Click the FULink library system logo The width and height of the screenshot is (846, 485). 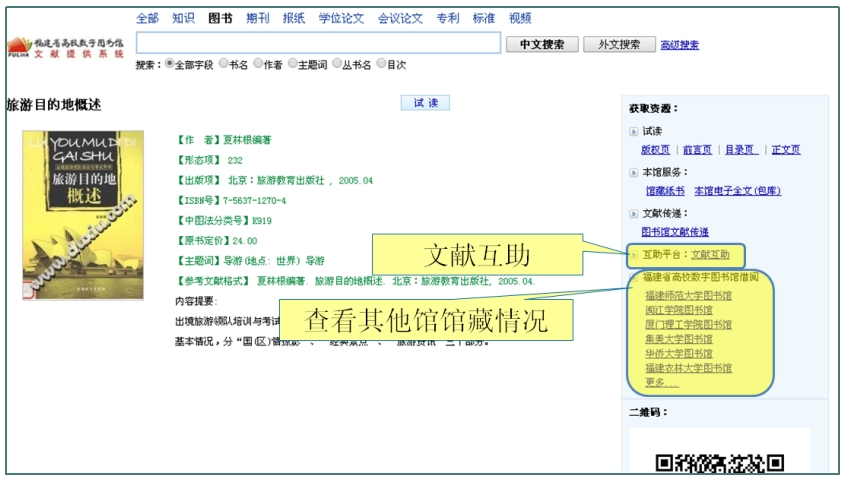pos(64,47)
